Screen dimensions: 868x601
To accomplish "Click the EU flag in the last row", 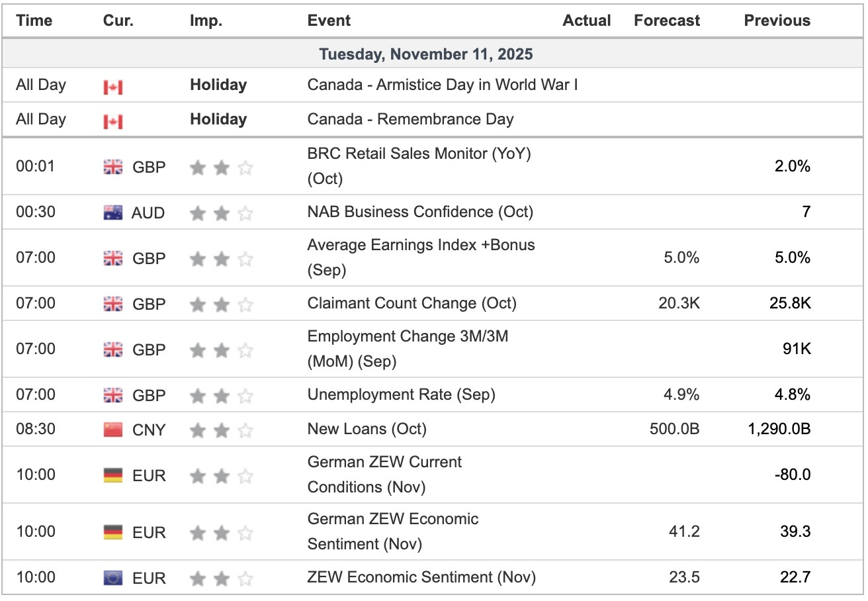I will (113, 578).
